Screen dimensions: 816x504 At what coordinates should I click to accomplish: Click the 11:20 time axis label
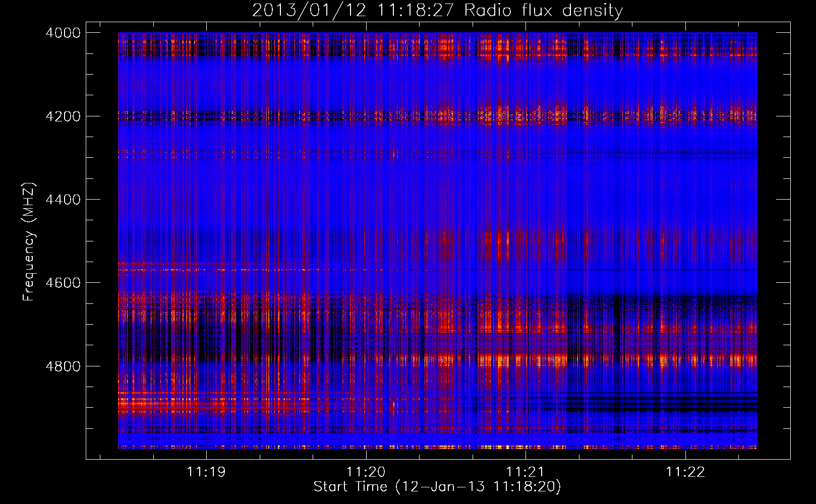(366, 472)
